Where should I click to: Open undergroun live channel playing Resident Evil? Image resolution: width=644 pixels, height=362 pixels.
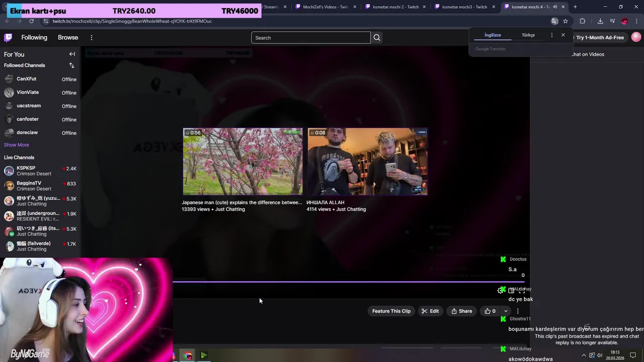40,216
